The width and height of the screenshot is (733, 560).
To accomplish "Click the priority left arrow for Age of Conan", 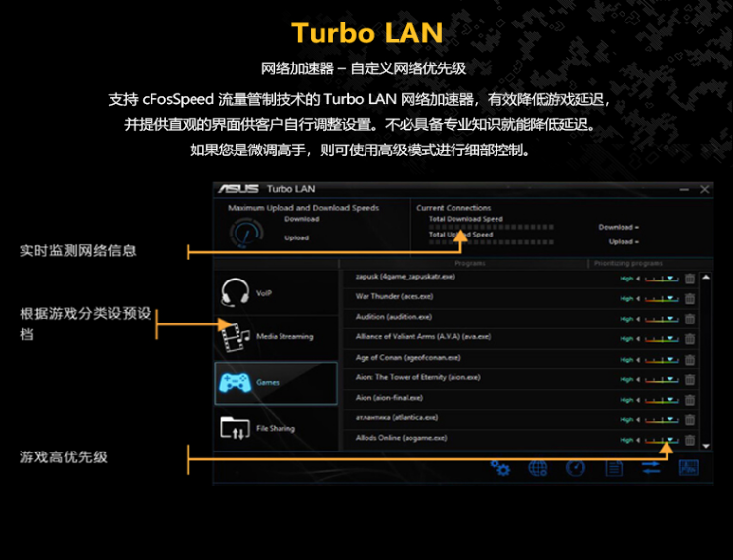I will coord(638,360).
